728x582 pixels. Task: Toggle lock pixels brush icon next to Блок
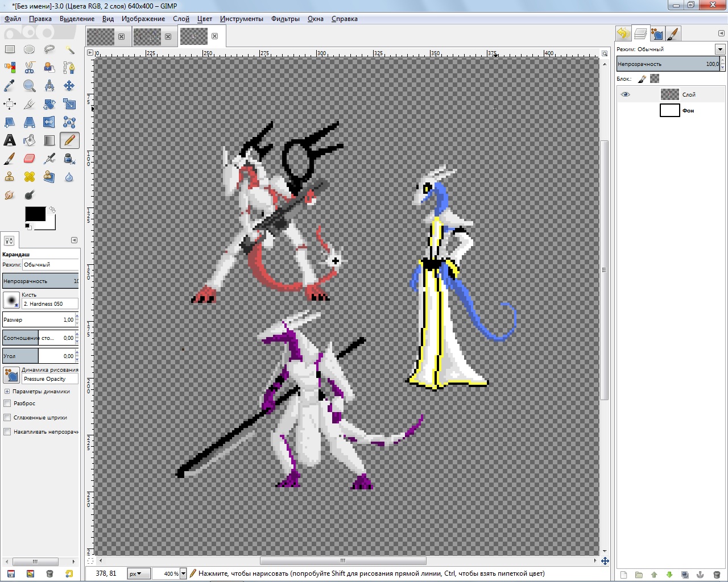click(x=642, y=79)
